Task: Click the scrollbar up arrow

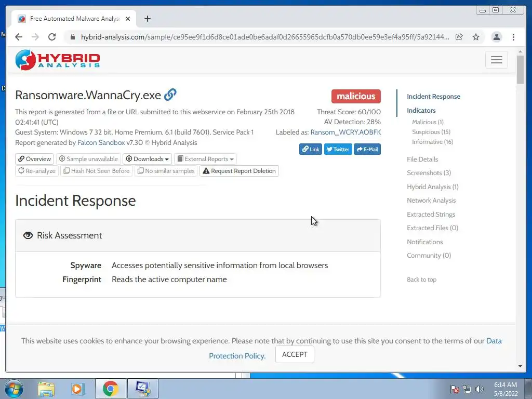Action: point(520,51)
